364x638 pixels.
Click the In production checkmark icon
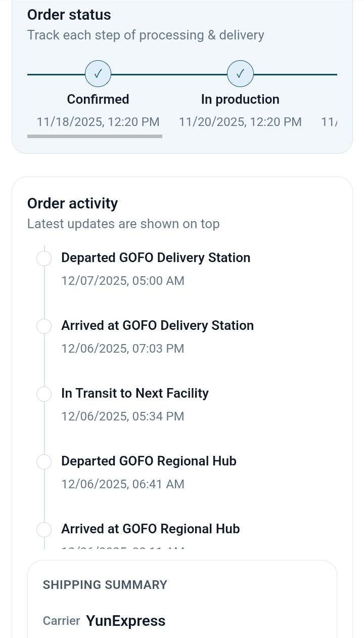tap(240, 74)
